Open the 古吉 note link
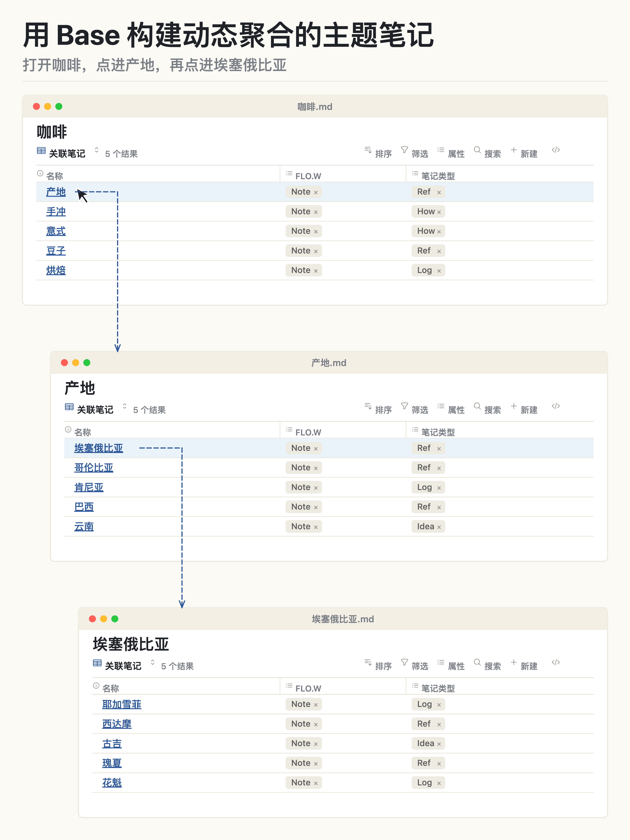Viewport: 630px width, 840px height. click(x=112, y=744)
